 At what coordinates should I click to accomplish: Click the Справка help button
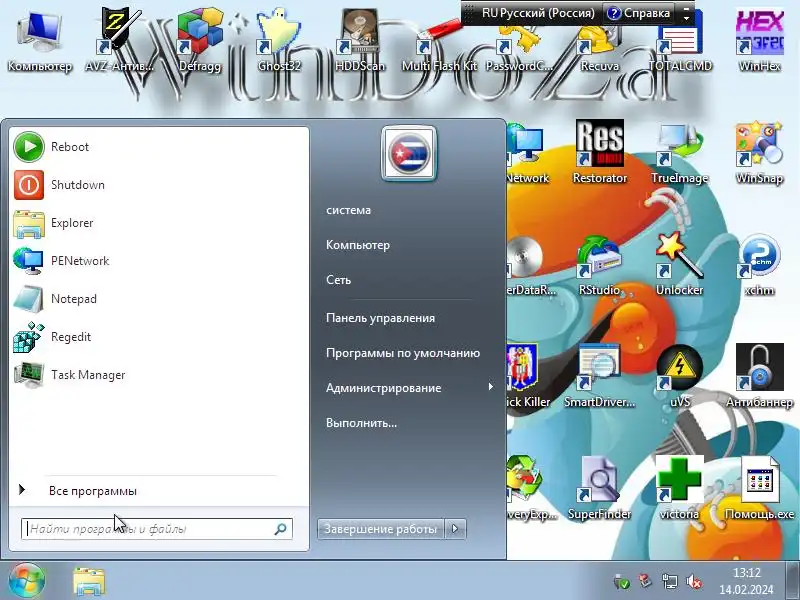639,13
